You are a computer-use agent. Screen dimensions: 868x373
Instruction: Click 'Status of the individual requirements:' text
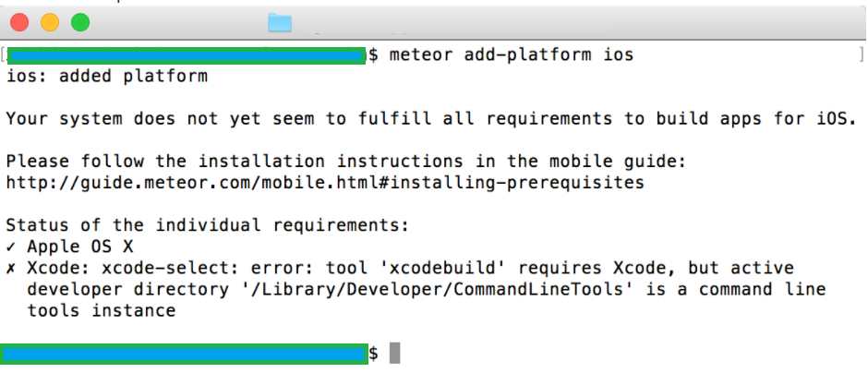[x=208, y=225]
